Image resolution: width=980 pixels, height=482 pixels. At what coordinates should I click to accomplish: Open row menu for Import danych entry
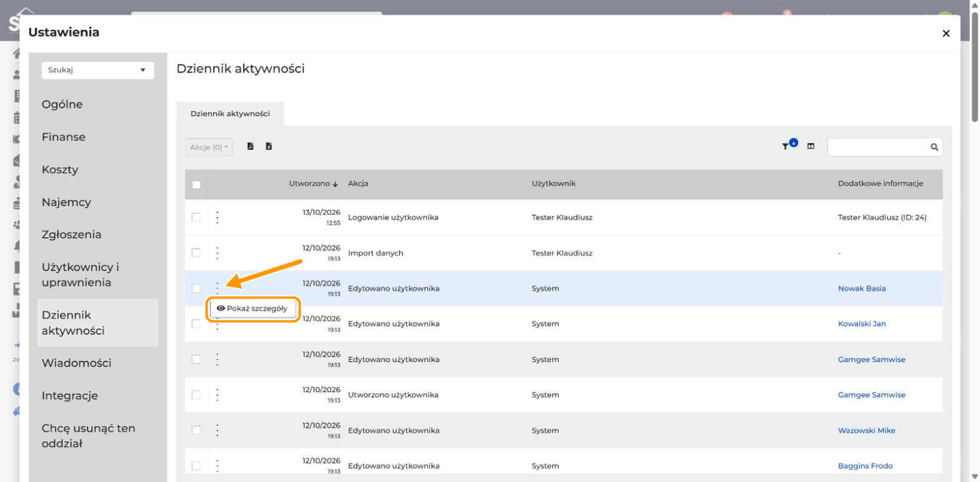point(217,253)
